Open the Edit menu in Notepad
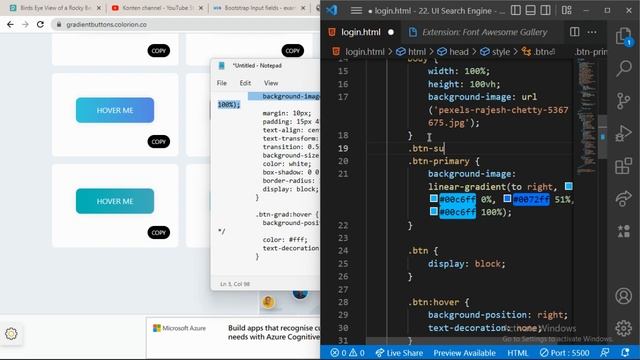The height and width of the screenshot is (360, 640). click(x=245, y=83)
